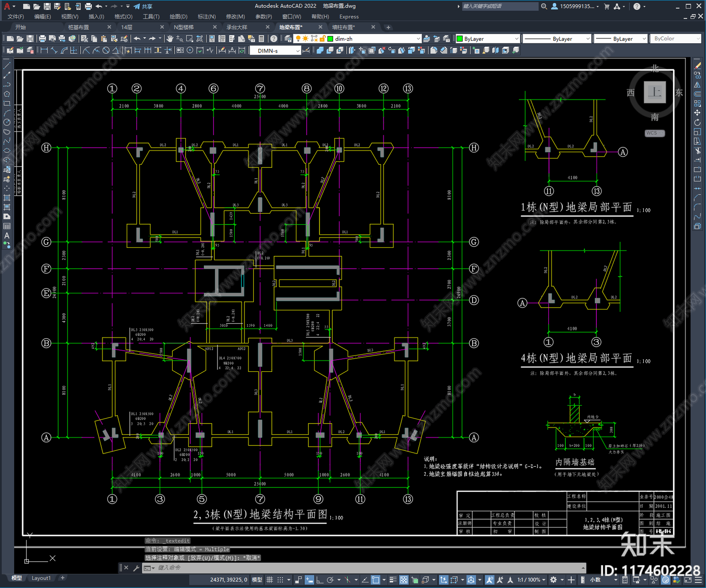Switch to the Layout1 tab
Screen dimensions: 706x588
(41, 578)
